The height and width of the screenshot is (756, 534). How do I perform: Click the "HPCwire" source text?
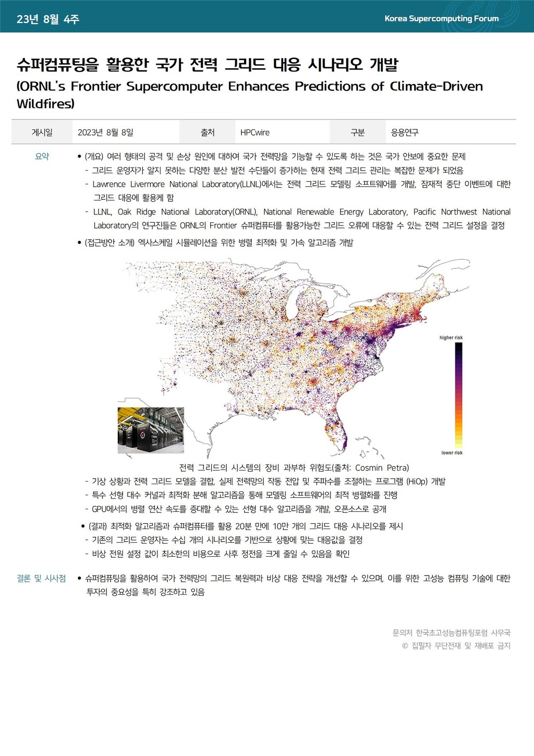[x=255, y=133]
